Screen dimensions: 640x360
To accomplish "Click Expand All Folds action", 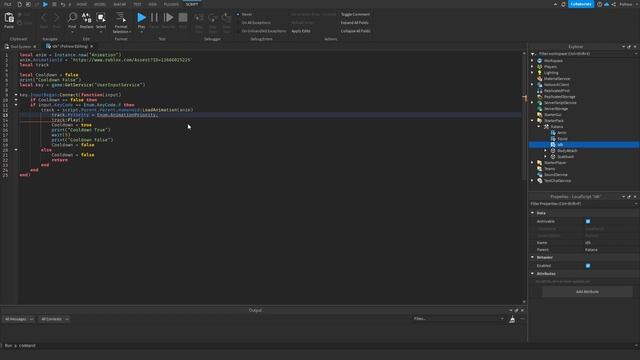I will pos(354,23).
